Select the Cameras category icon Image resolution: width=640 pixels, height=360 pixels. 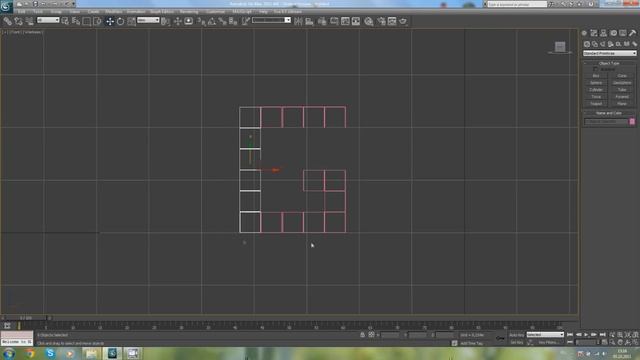pyautogui.click(x=611, y=44)
